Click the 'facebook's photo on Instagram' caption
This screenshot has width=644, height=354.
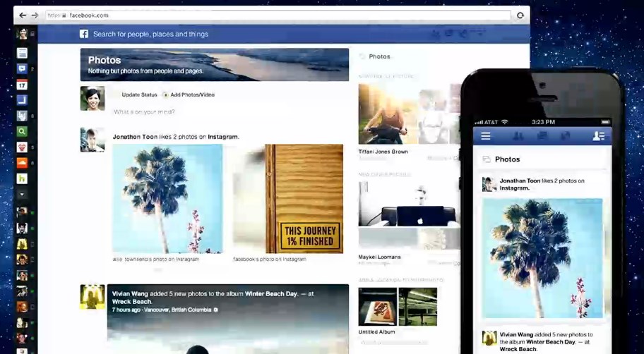[x=270, y=260]
